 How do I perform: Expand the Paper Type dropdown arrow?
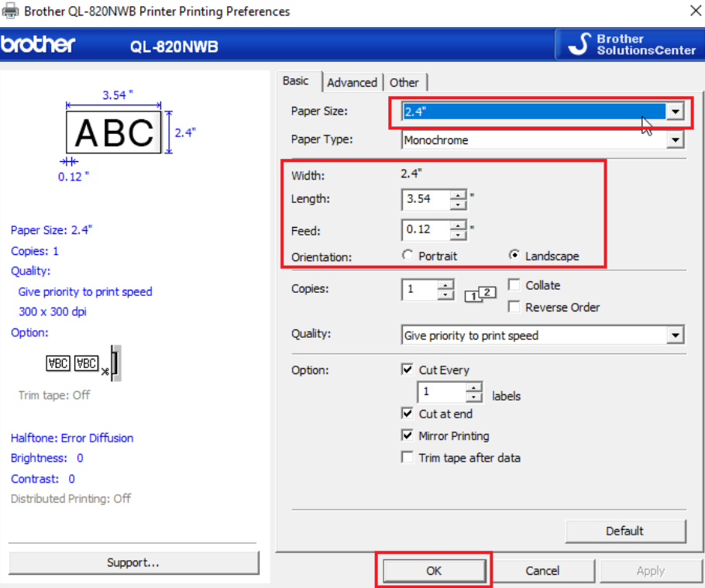(x=676, y=140)
